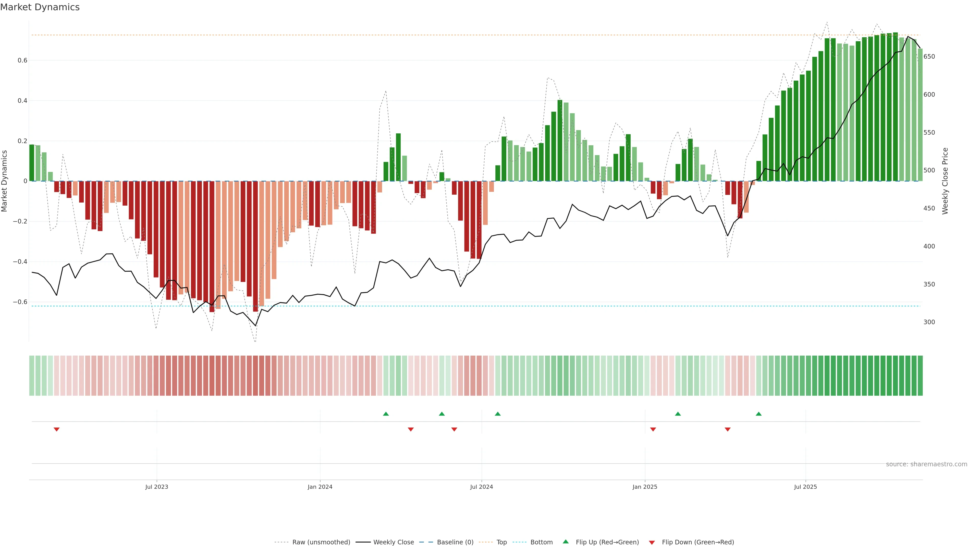Click the Market Dynamics chart title

tap(40, 7)
